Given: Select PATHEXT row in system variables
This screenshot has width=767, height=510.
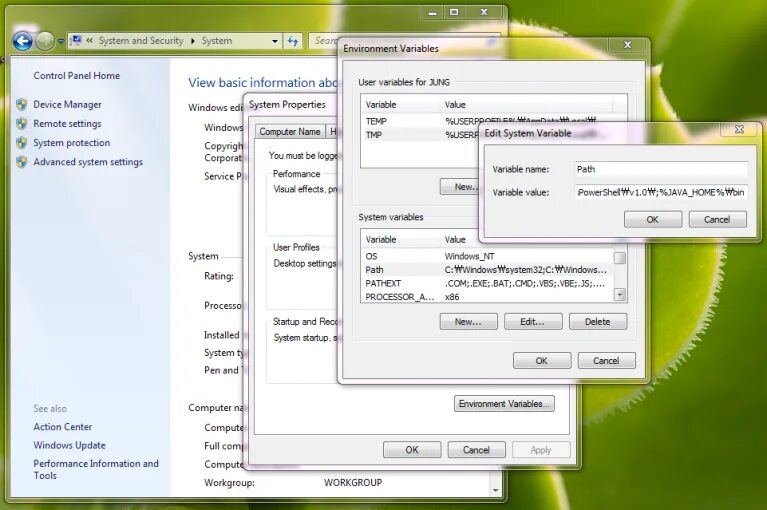Looking at the screenshot, I should click(487, 283).
